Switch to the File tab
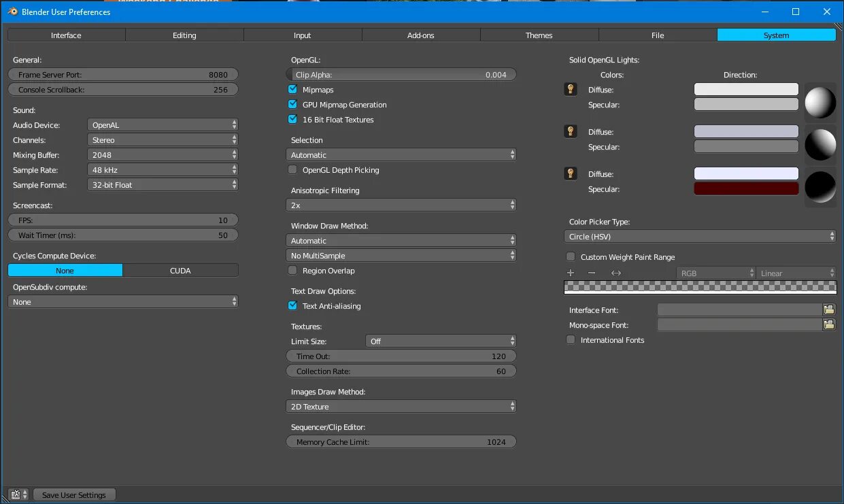This screenshot has width=844, height=504. 658,35
